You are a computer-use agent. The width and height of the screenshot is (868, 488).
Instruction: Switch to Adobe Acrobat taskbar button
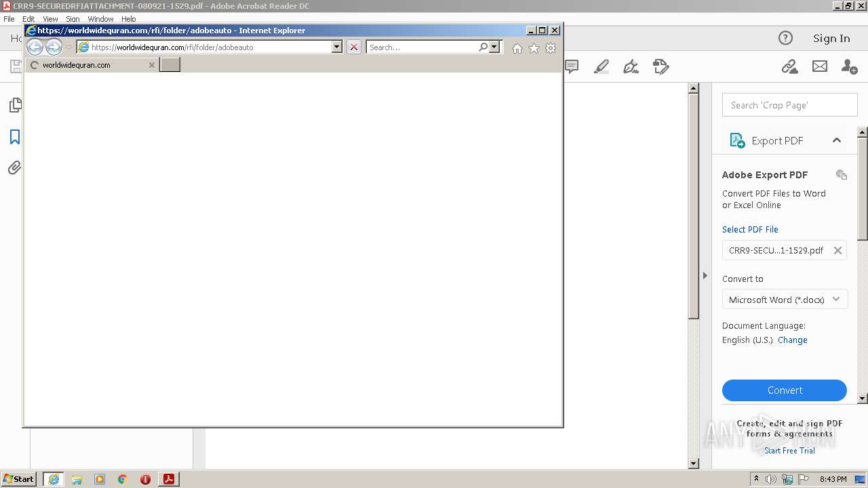(x=169, y=479)
